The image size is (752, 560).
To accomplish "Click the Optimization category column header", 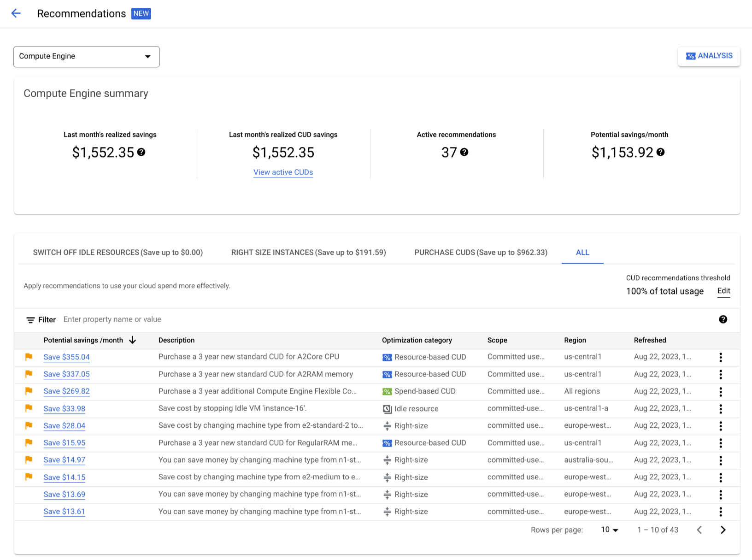I will (417, 340).
